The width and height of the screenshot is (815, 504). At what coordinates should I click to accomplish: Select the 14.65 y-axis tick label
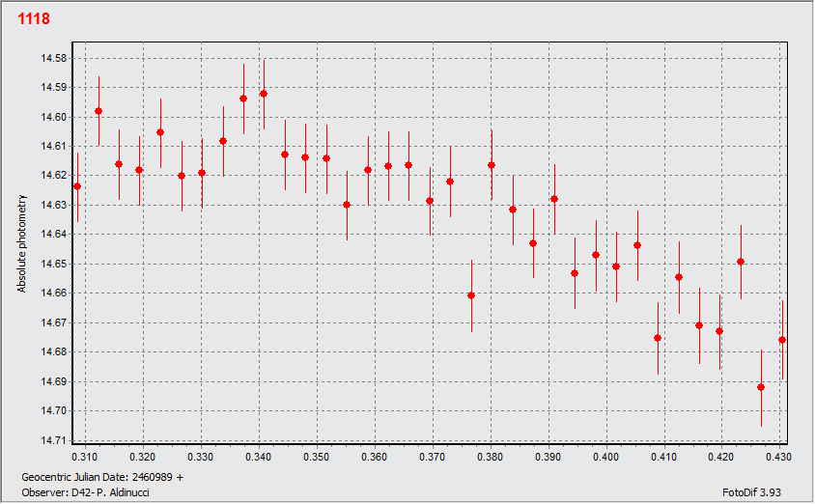click(x=53, y=264)
